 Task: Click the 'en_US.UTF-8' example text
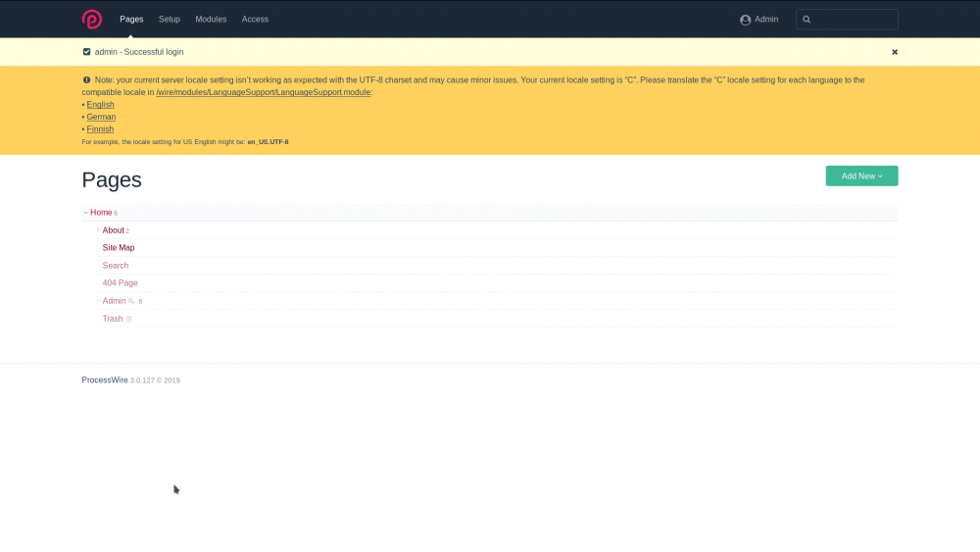click(268, 142)
